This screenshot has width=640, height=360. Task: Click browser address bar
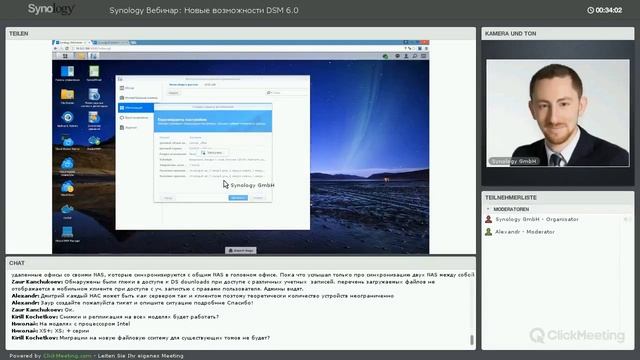pyautogui.click(x=237, y=49)
